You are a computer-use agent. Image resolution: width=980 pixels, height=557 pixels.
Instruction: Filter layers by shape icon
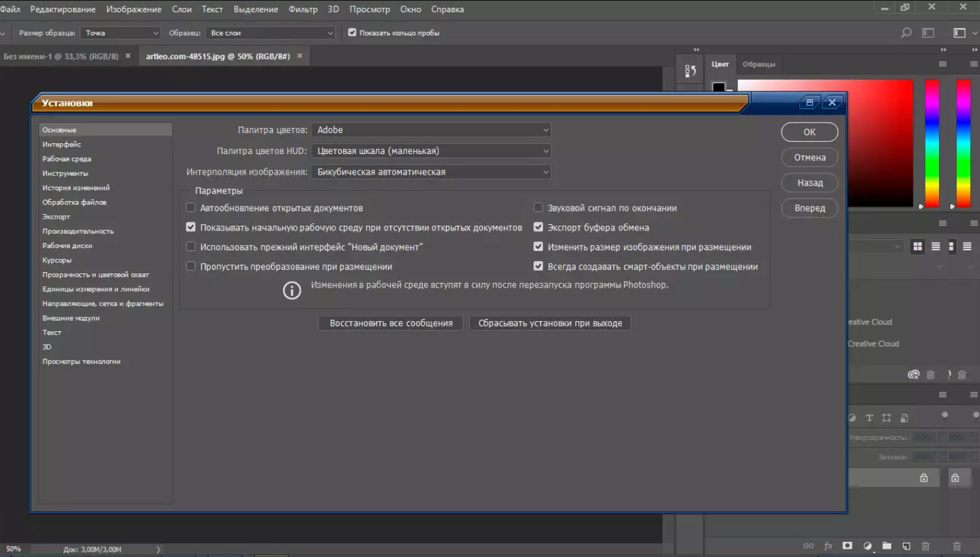click(x=887, y=418)
